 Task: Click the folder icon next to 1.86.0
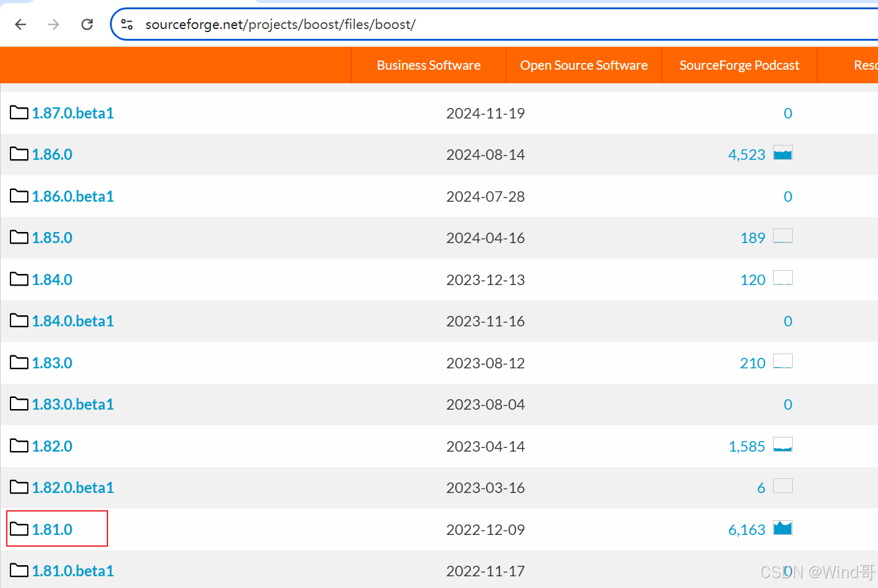18,154
